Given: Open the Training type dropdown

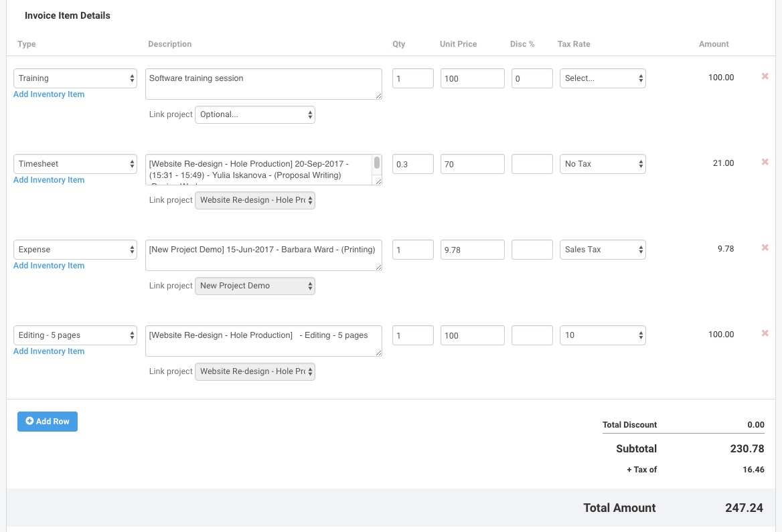Looking at the screenshot, I should tap(75, 78).
